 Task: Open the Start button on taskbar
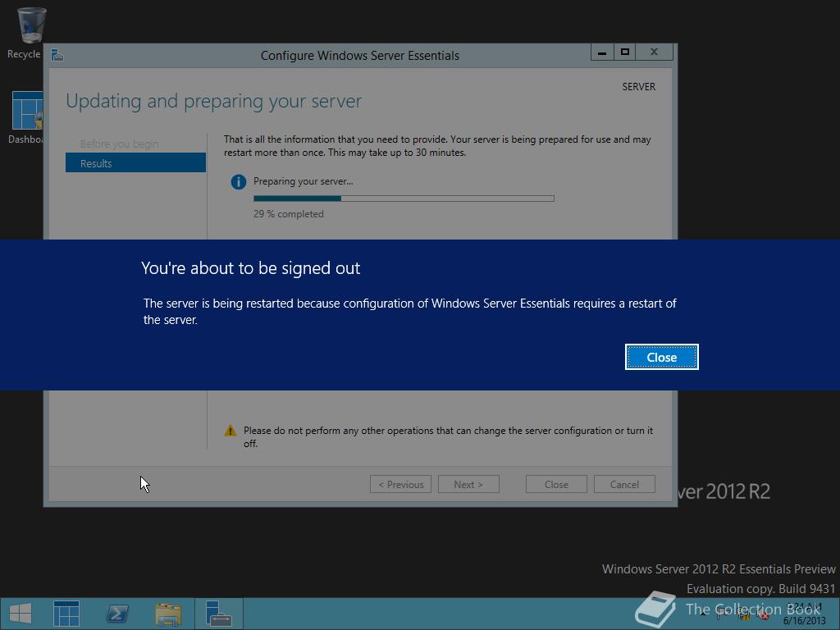[21, 614]
